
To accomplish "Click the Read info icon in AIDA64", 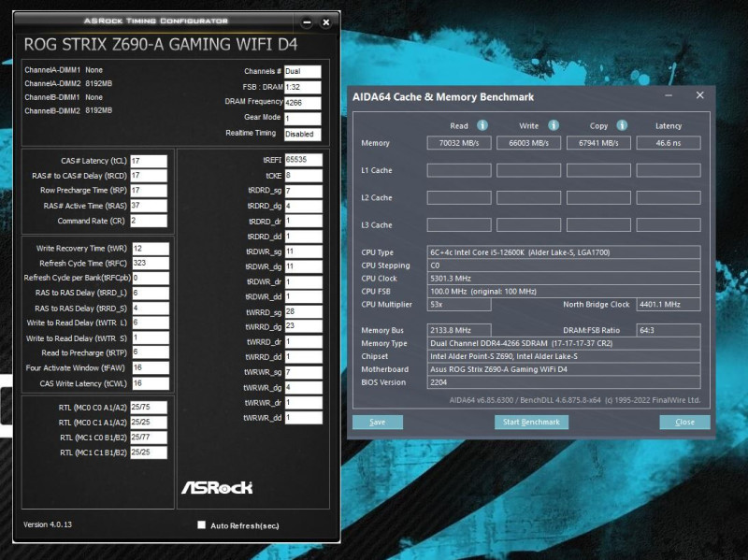I will [482, 125].
